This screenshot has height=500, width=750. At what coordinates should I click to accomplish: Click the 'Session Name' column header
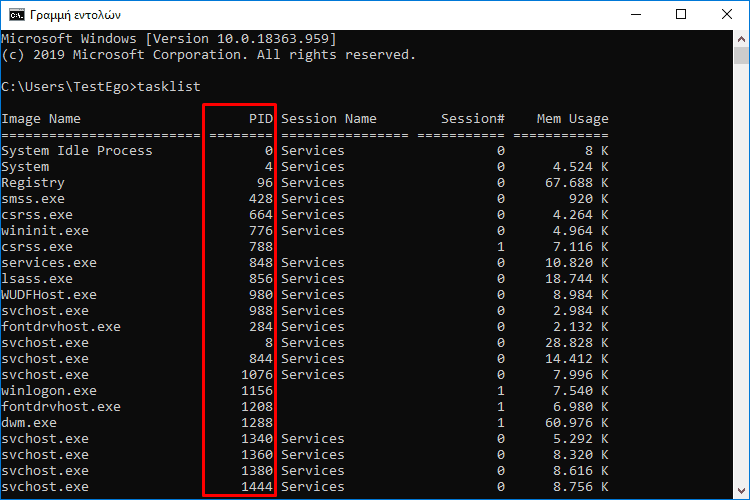[x=329, y=119]
